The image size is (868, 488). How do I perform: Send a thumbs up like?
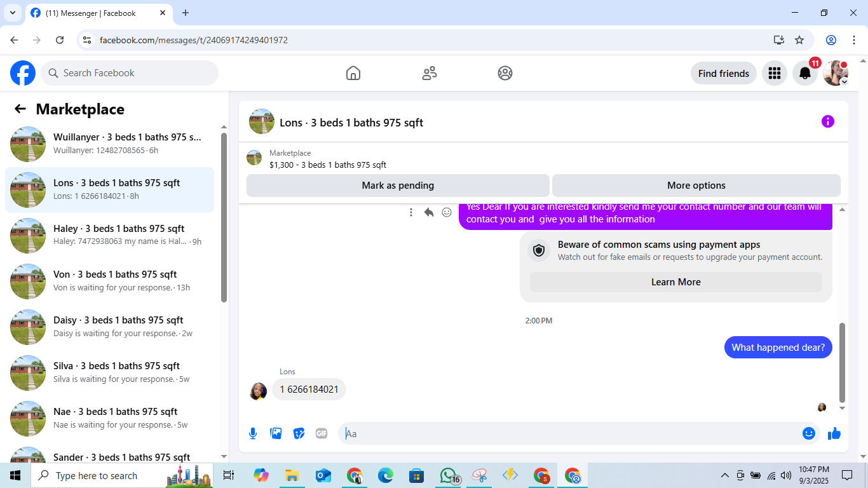point(834,433)
